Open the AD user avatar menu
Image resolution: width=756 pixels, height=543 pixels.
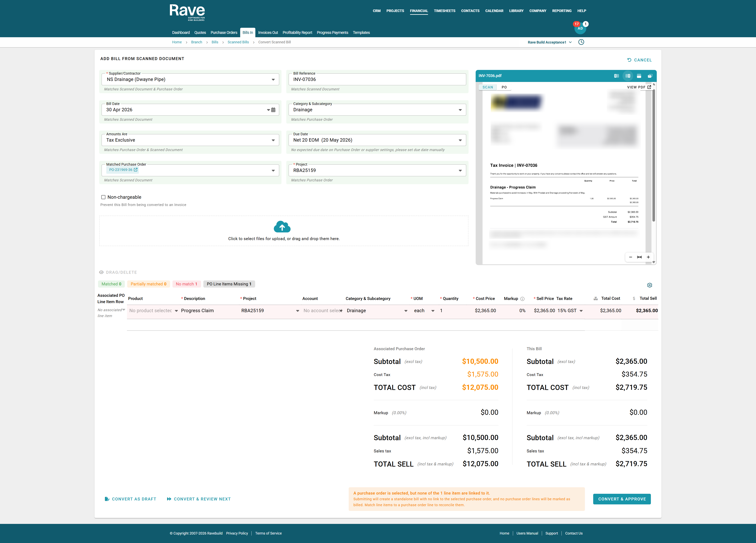[x=580, y=29]
